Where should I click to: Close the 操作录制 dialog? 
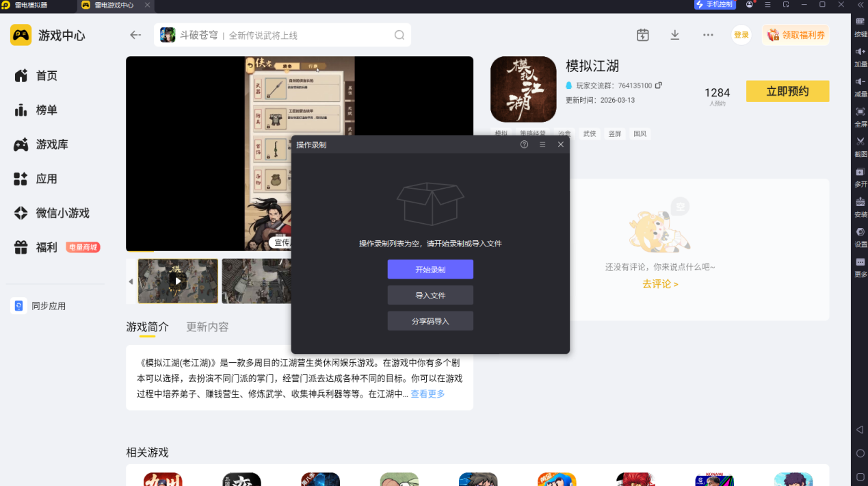pyautogui.click(x=561, y=144)
